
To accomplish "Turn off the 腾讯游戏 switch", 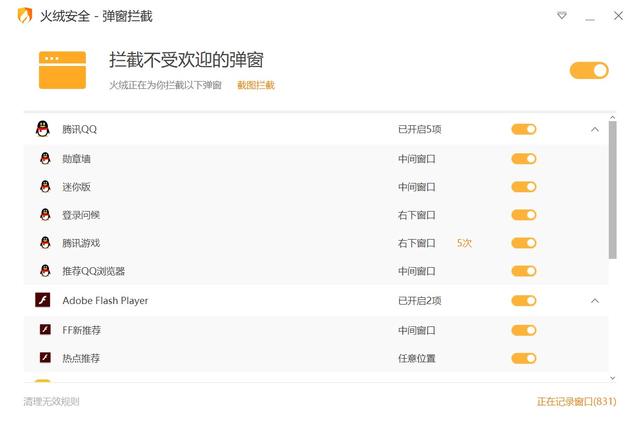I will tap(524, 243).
